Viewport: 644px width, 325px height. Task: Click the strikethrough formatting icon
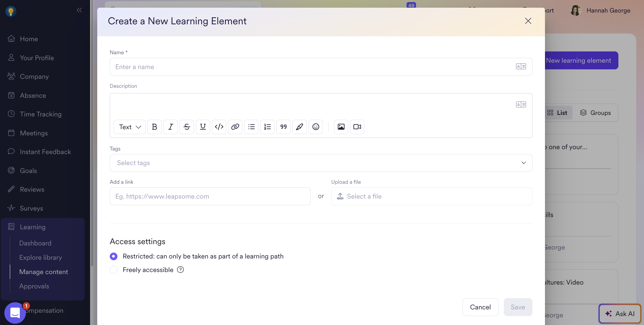click(187, 127)
